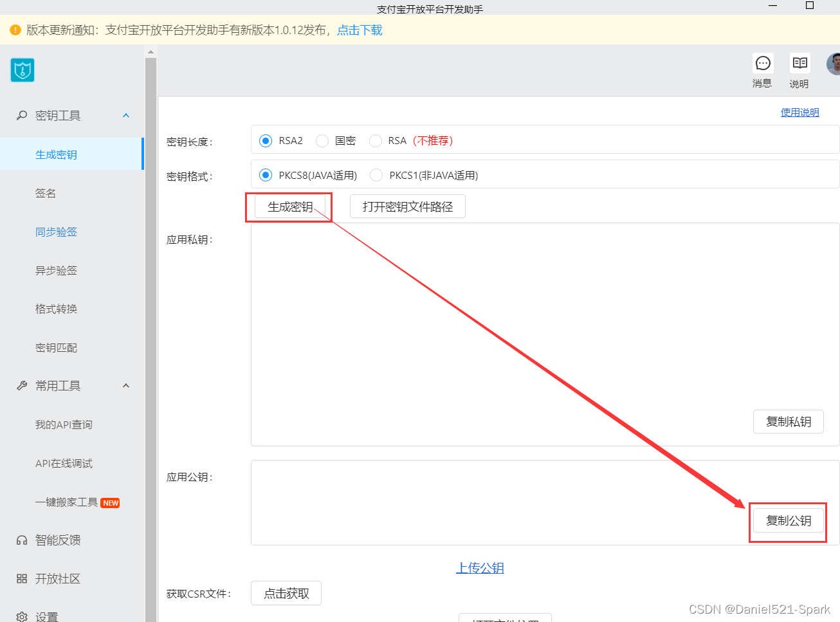Open the 消息 messages icon
The image size is (840, 622).
coord(763,63)
